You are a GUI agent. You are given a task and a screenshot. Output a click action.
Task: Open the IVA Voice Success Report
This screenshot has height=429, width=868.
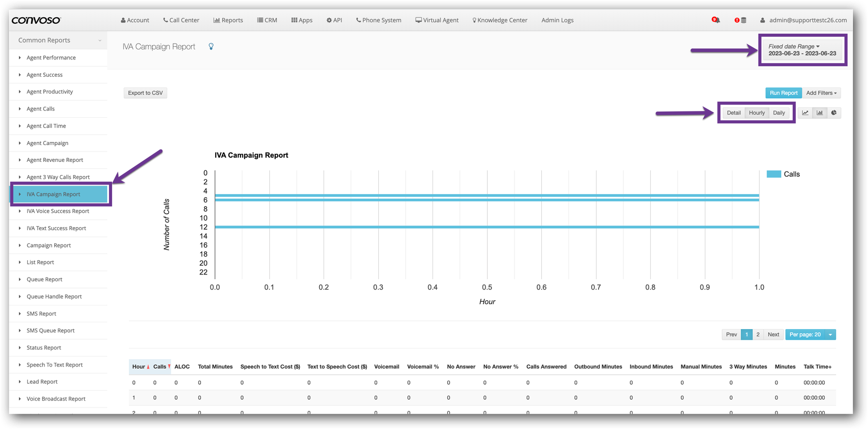pos(58,211)
